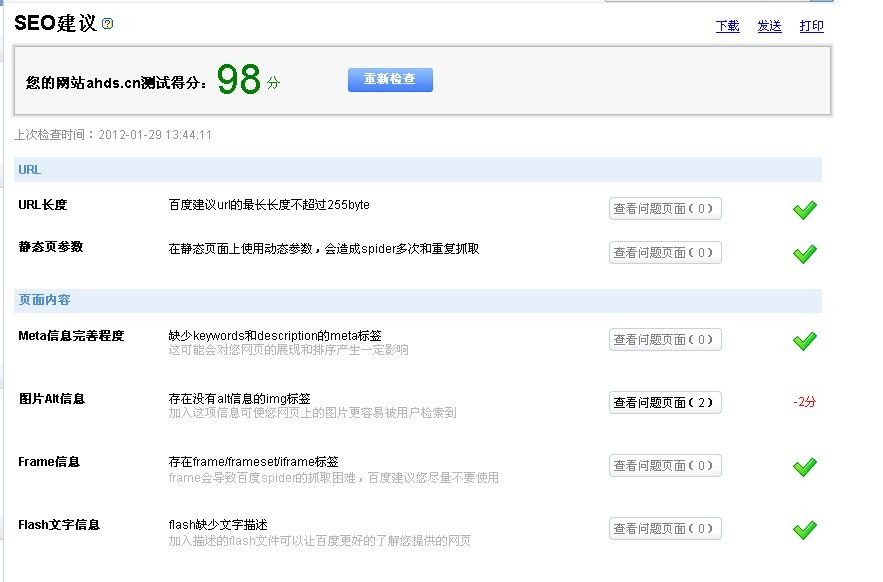Image resolution: width=883 pixels, height=582 pixels.
Task: Open 查看问题页面 for Meta信息完善程度
Action: (x=665, y=340)
